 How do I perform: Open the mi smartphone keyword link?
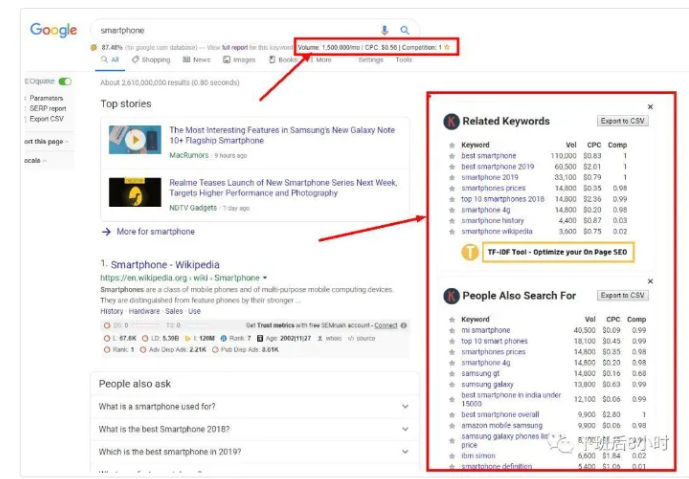[486, 330]
